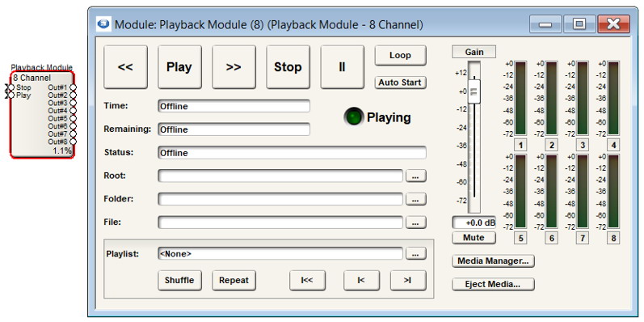The height and width of the screenshot is (322, 644).
Task: Open the Root browse ... button
Action: pyautogui.click(x=415, y=176)
